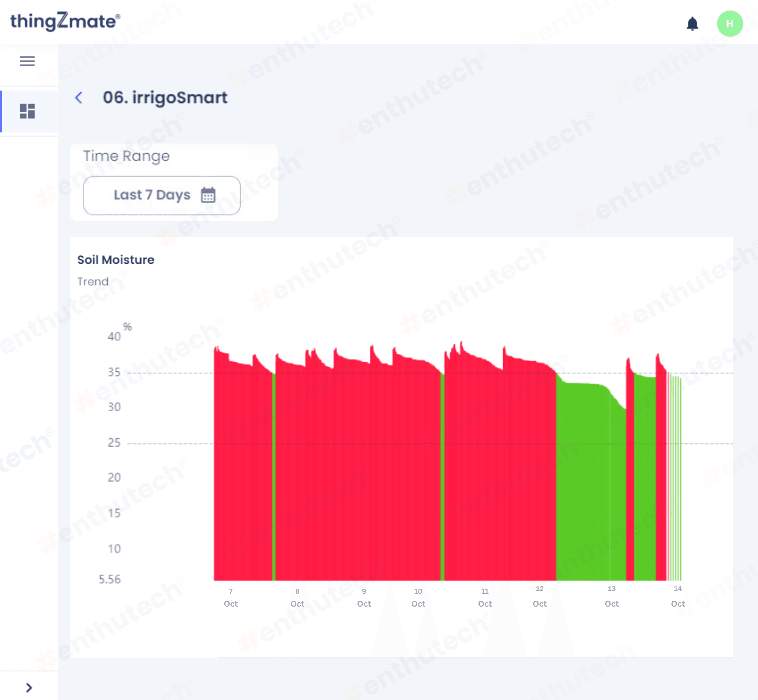Image resolution: width=758 pixels, height=700 pixels.
Task: Expand the sidebar with bottom chevron
Action: [x=29, y=688]
